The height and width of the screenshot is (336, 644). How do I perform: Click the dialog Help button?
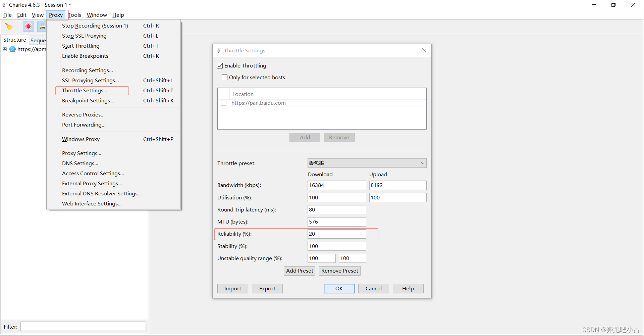[x=408, y=289]
